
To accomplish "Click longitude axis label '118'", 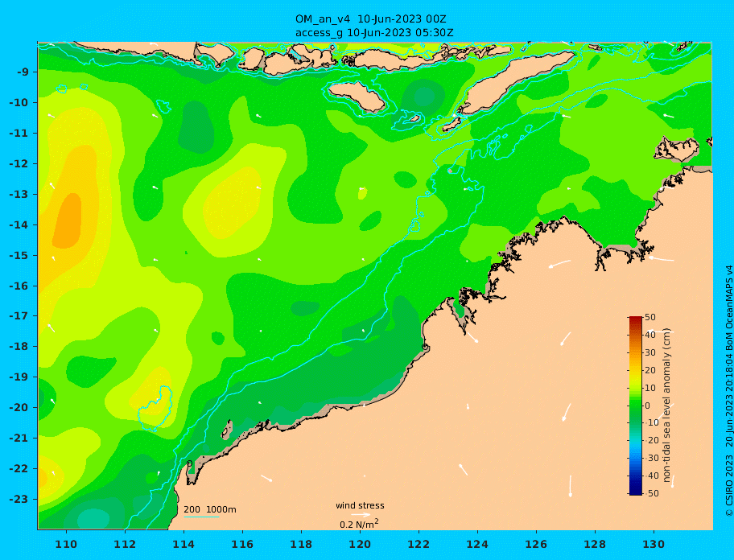I will tap(301, 544).
